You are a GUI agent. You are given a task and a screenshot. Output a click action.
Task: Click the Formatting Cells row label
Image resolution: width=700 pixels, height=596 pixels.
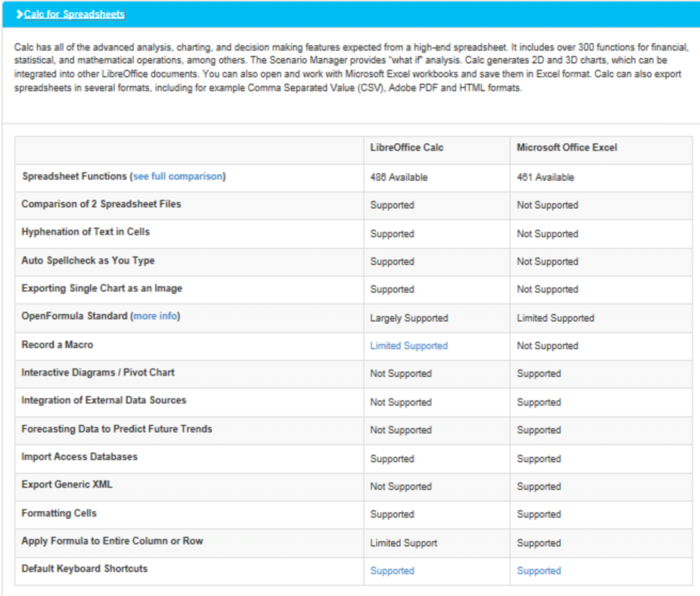pyautogui.click(x=59, y=513)
